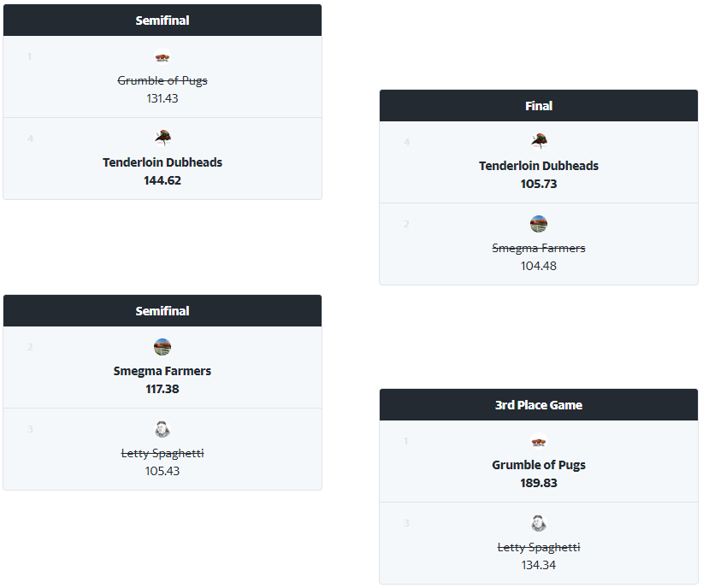Open crossed-out Letty Spaghetti name in semifinal
This screenshot has width=703, height=588.
tap(162, 453)
